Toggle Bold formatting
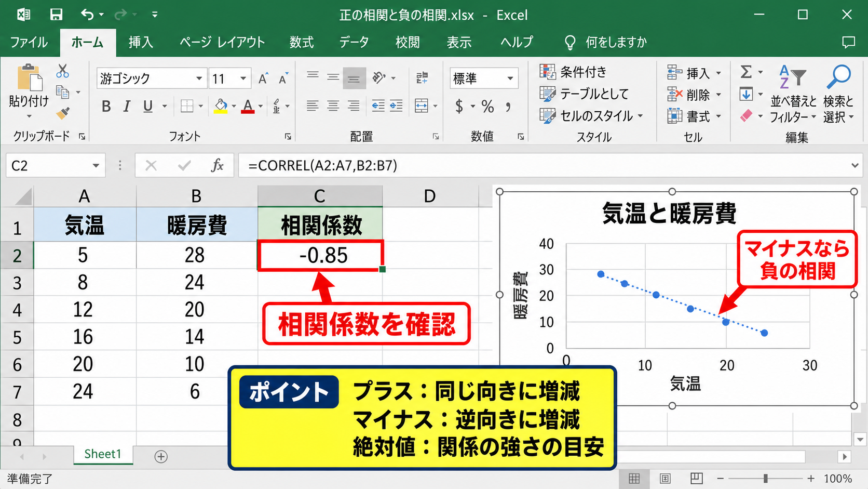Image resolution: width=868 pixels, height=489 pixels. [106, 107]
